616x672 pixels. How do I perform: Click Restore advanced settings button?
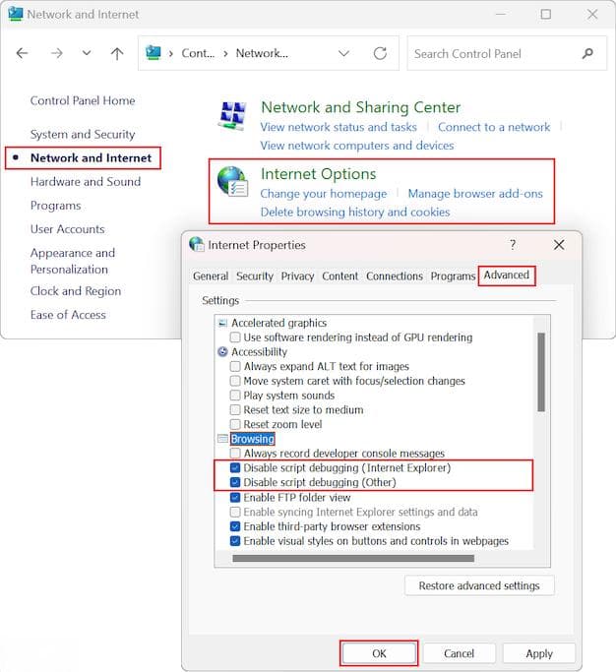pos(479,585)
